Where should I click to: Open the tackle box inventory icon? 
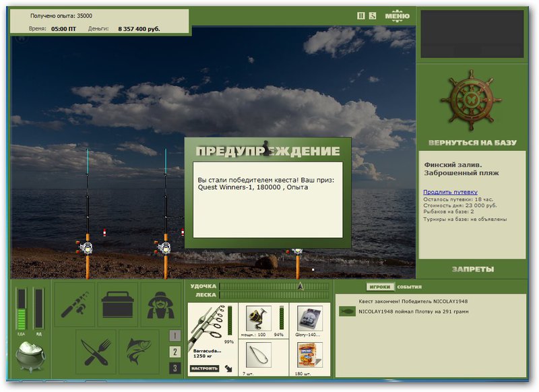pos(117,304)
